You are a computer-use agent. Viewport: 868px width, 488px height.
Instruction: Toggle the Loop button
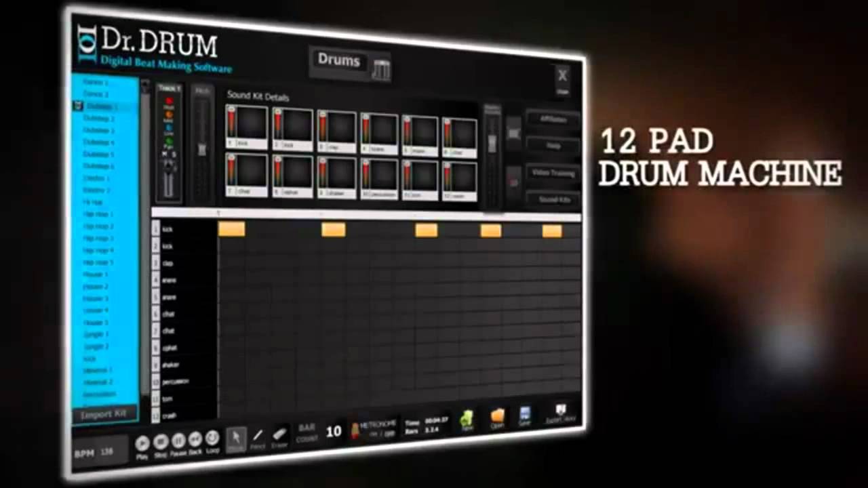pyautogui.click(x=212, y=438)
